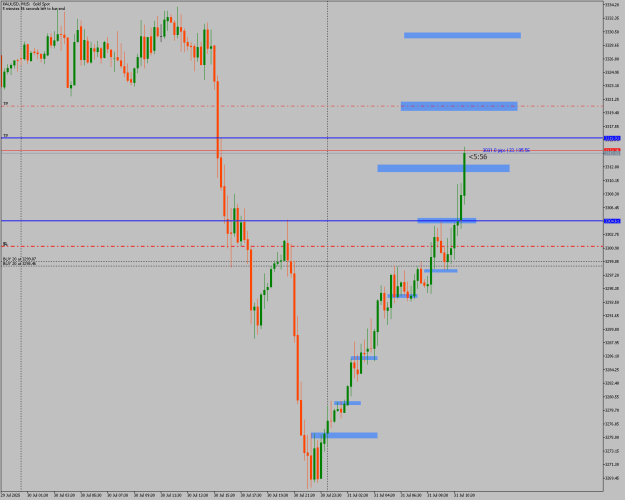Select the lowest blue rectangle near the chart bottom
Viewport: 625px width, 500px height.
tap(344, 435)
